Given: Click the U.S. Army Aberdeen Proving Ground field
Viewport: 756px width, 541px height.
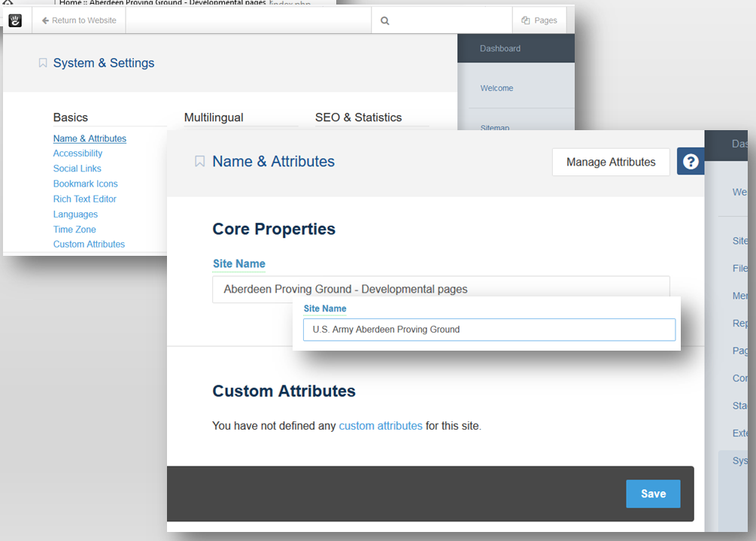Looking at the screenshot, I should [489, 330].
